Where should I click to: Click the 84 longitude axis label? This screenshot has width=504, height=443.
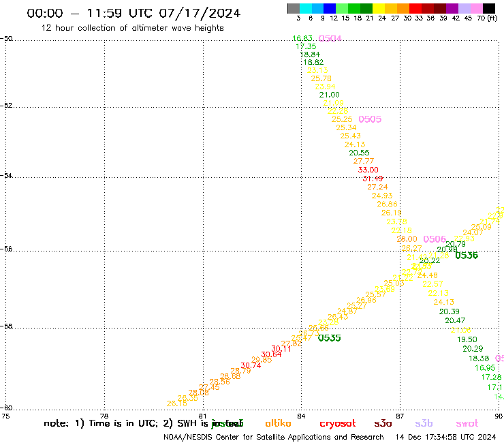[x=301, y=416]
